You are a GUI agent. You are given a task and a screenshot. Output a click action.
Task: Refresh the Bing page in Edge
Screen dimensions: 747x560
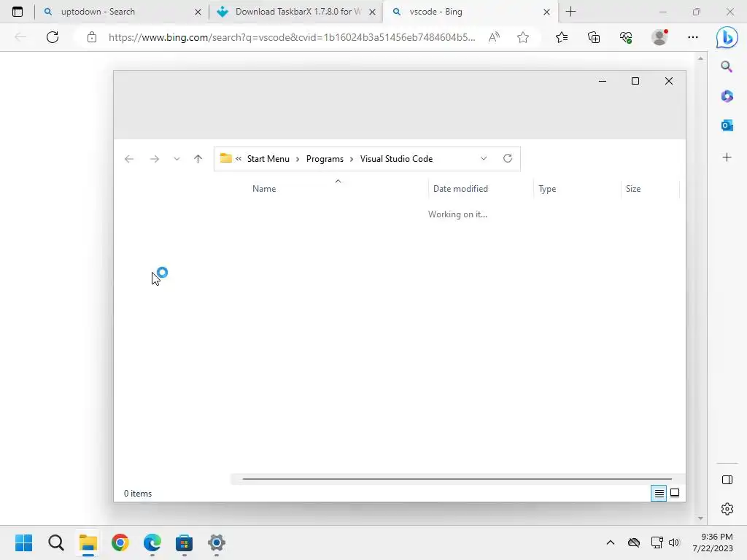(53, 37)
